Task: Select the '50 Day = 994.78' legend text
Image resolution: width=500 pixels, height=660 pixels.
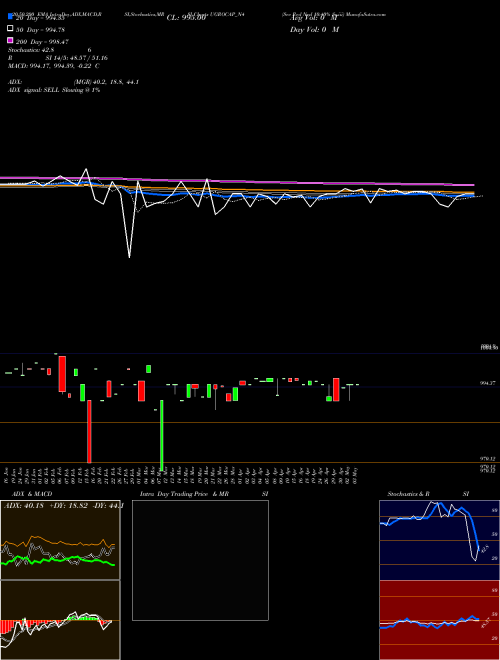Action: click(40, 30)
